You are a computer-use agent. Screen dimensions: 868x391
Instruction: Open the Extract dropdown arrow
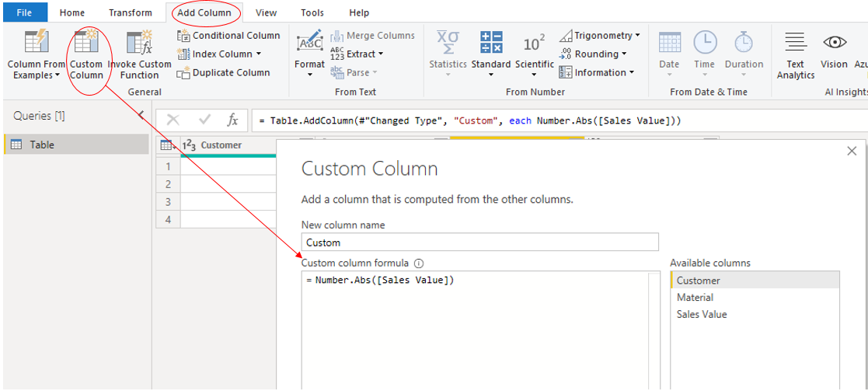[x=380, y=54]
